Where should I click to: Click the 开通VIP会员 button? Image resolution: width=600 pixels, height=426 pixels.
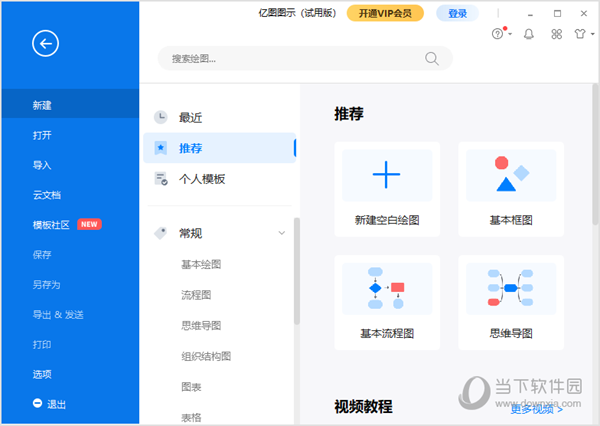coord(385,13)
